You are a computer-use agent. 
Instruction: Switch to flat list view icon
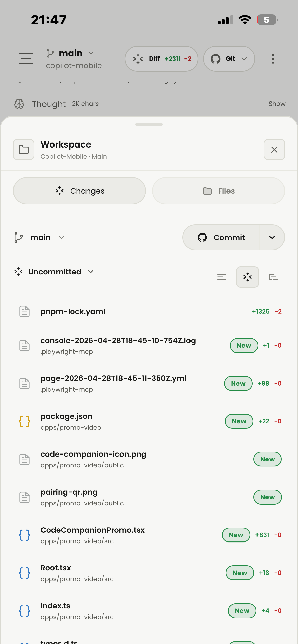(222, 277)
